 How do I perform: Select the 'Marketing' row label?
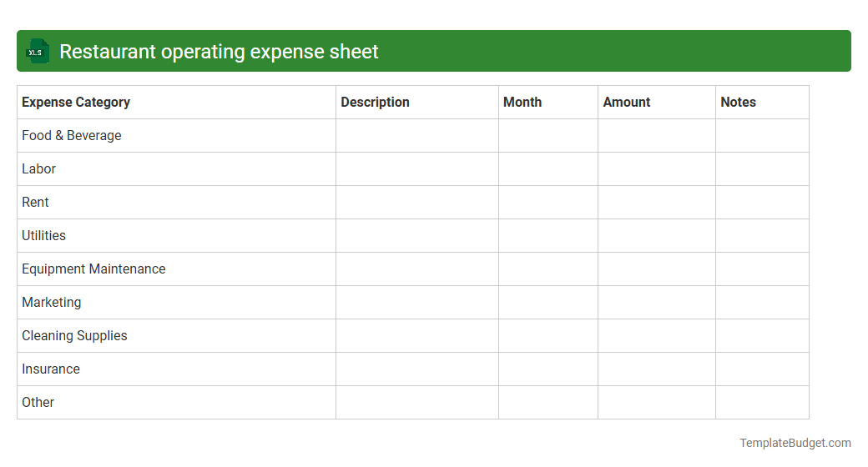pyautogui.click(x=52, y=302)
